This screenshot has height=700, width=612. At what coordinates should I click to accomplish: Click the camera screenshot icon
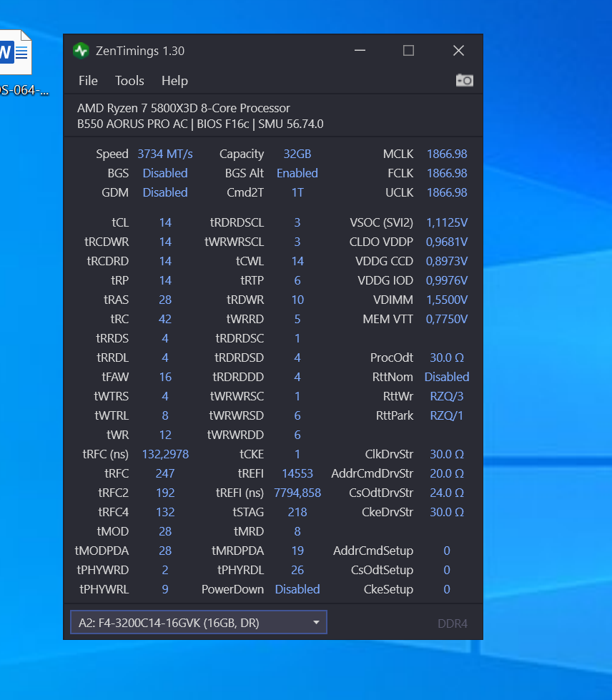coord(464,80)
